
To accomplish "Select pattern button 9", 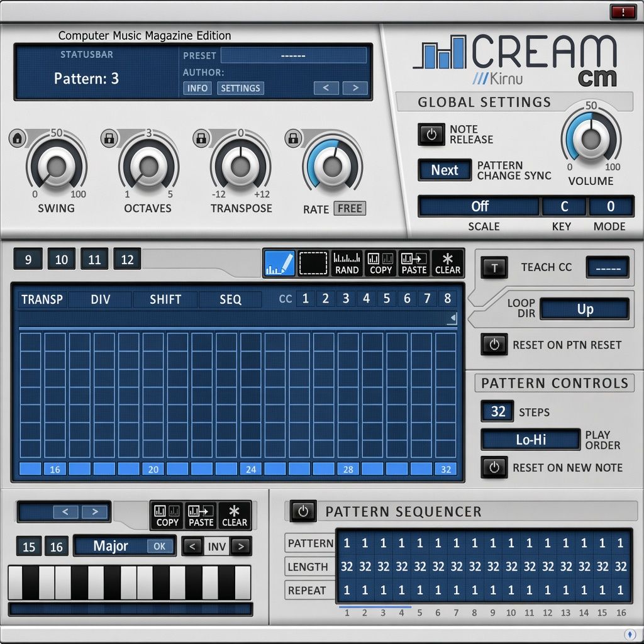I will pyautogui.click(x=28, y=259).
